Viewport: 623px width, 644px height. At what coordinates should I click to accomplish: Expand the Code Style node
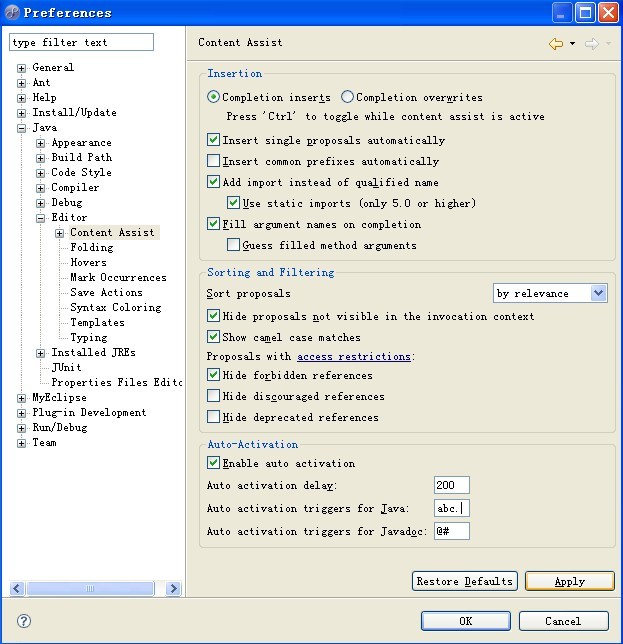pos(40,173)
